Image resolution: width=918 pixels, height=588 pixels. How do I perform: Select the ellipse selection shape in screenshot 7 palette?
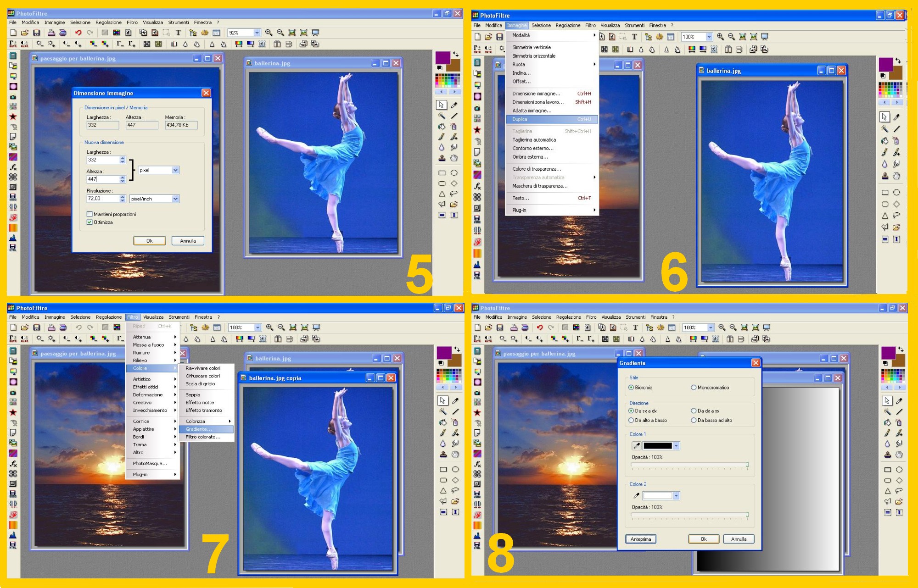(455, 469)
